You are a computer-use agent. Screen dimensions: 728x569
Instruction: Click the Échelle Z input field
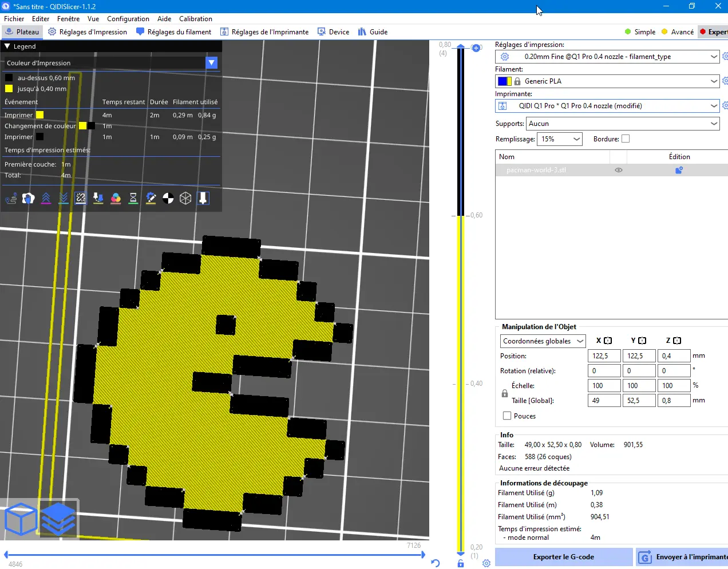pos(674,386)
